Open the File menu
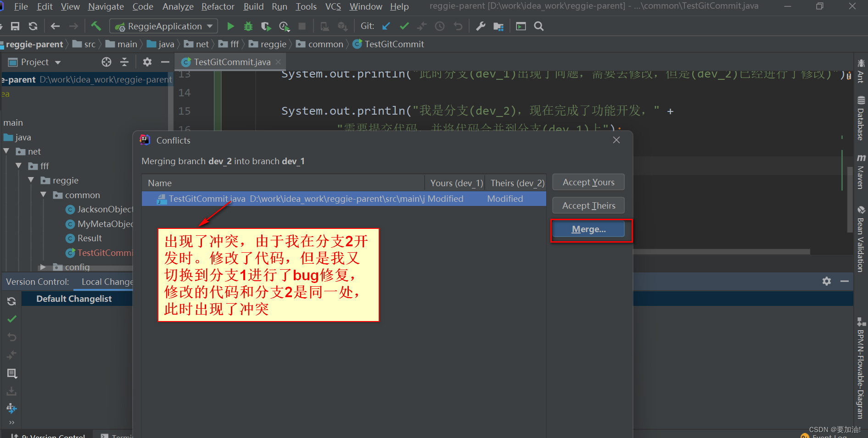 (x=21, y=6)
